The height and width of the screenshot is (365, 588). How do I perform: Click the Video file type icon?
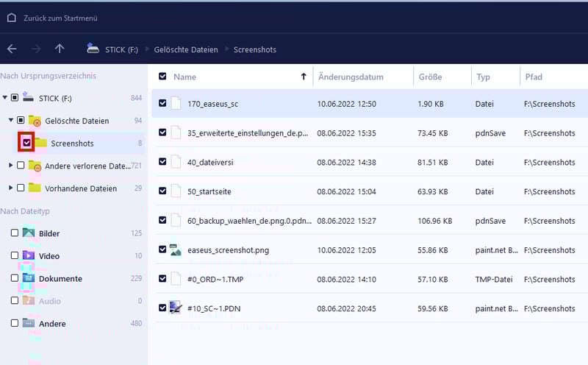coord(29,256)
